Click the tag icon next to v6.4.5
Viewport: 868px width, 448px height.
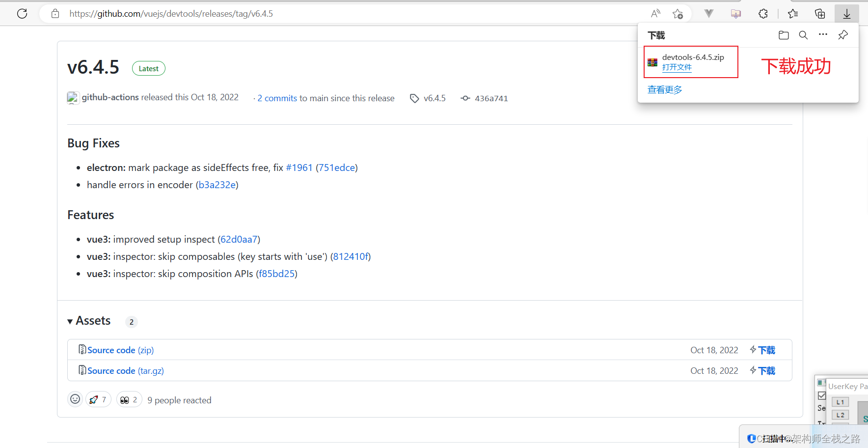pyautogui.click(x=414, y=98)
